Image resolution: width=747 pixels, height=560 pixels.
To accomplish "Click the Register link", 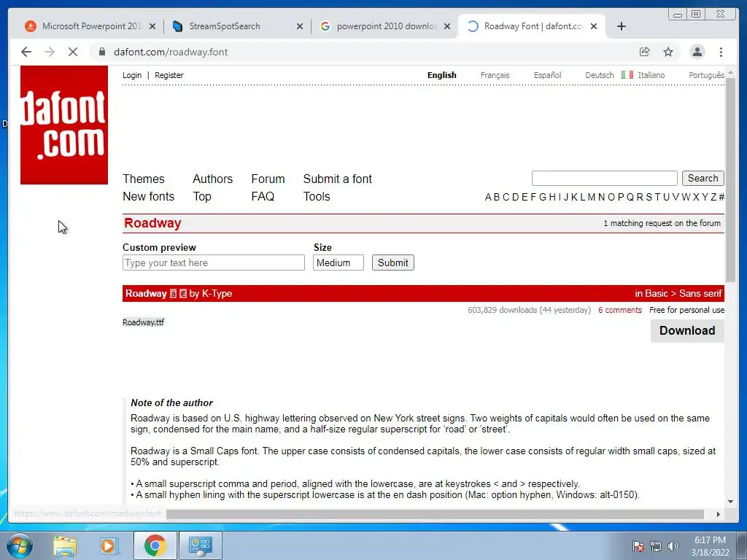I will (169, 75).
